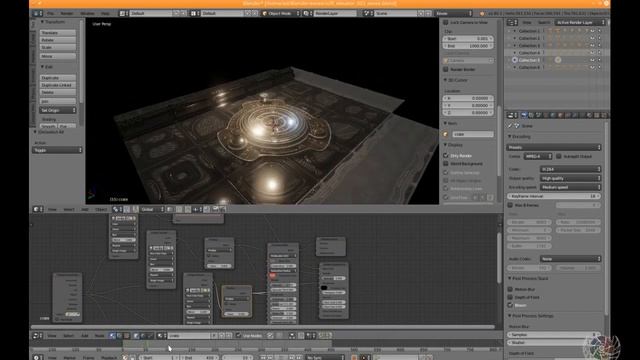Open the Set Origin dropdown

(x=58, y=110)
